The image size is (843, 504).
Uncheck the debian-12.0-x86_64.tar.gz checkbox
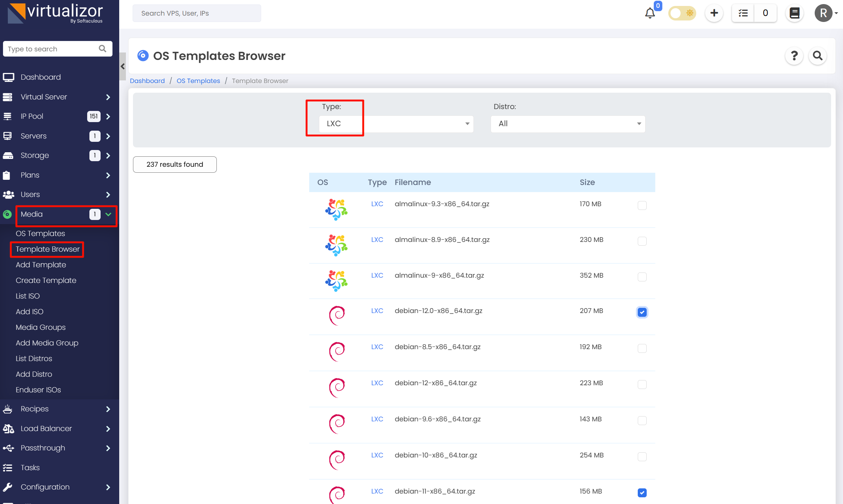pyautogui.click(x=642, y=312)
